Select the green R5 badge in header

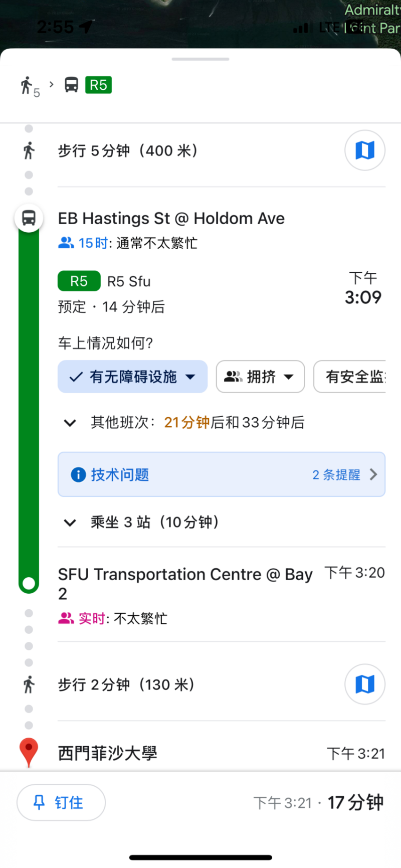pos(98,85)
